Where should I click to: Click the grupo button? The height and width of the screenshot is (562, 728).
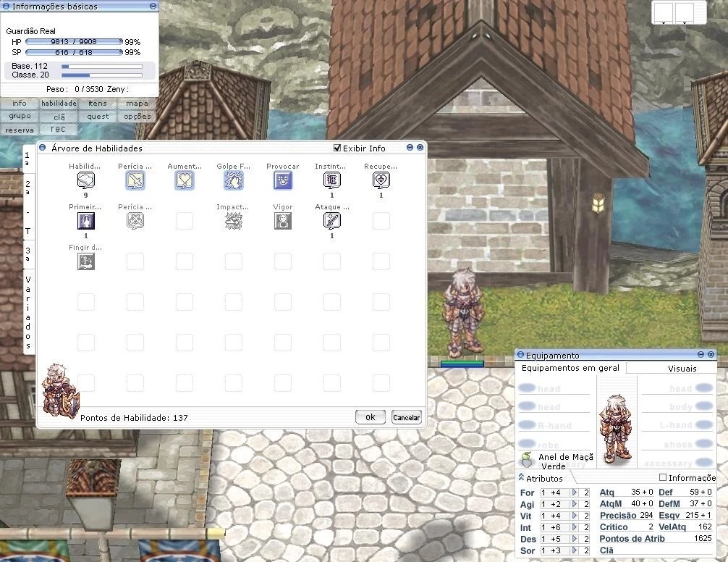point(20,116)
